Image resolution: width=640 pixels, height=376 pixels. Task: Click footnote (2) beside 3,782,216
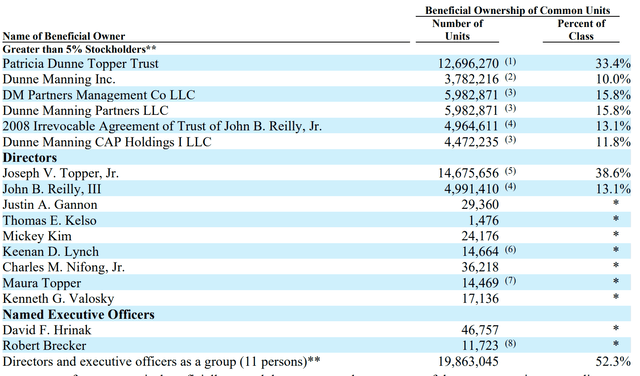pyautogui.click(x=510, y=77)
